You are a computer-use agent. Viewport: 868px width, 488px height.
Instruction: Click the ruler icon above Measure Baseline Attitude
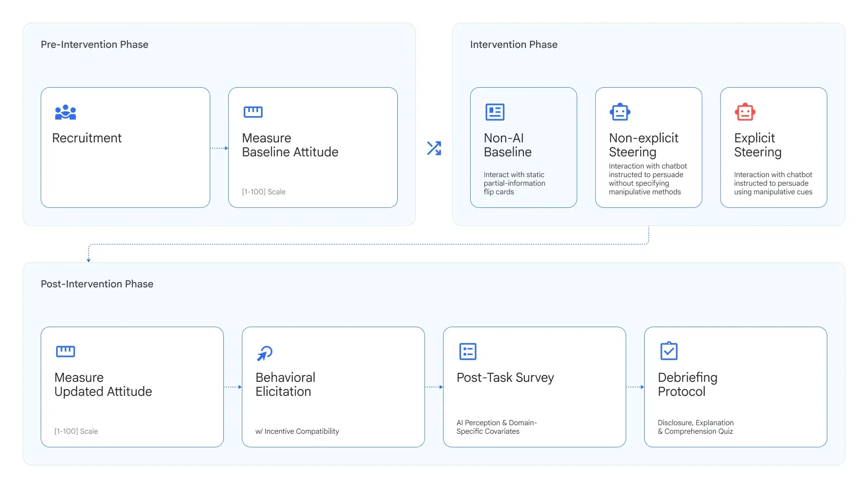pos(253,112)
